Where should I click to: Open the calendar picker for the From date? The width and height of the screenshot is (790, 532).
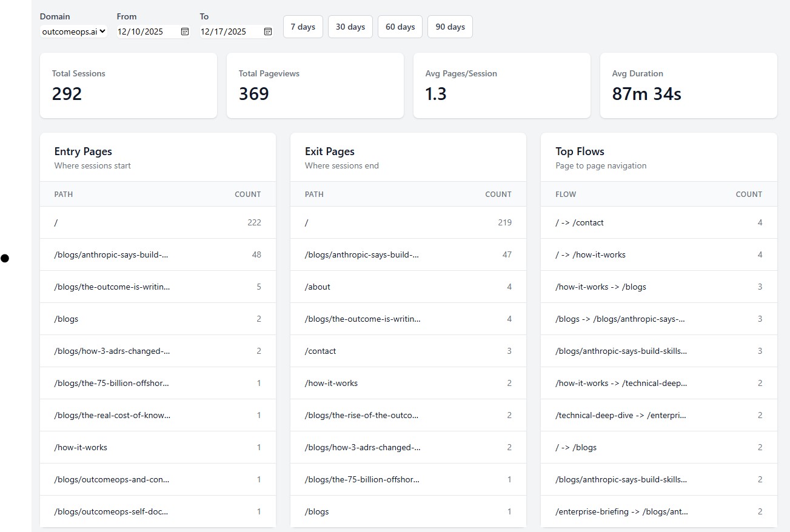pyautogui.click(x=185, y=32)
